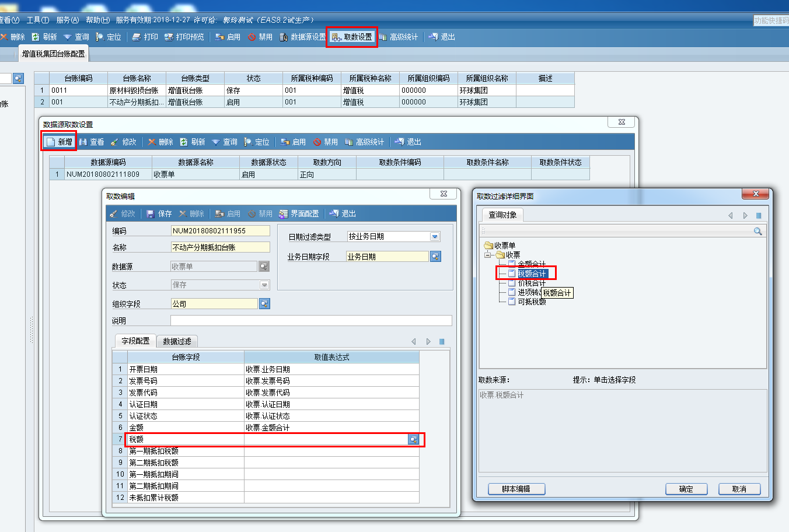Open tab list menu in 查询对象 panel

pos(759,215)
